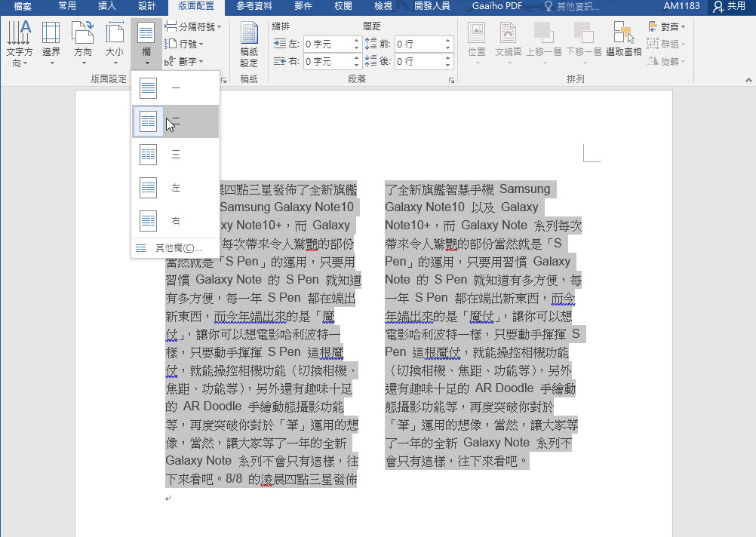The width and height of the screenshot is (756, 537).
Task: Click the 共用 share icon
Action: (x=718, y=6)
